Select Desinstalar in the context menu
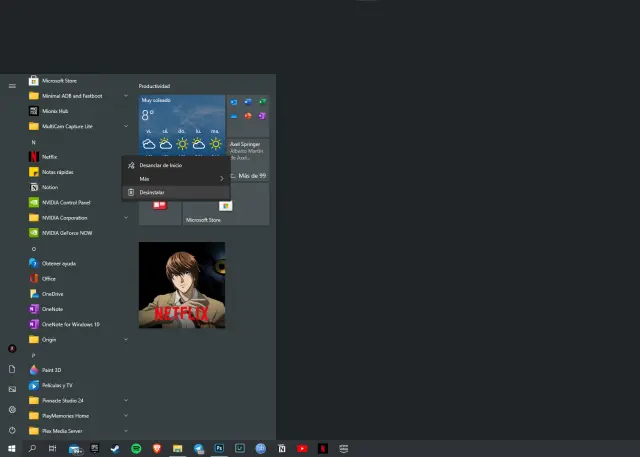This screenshot has height=457, width=640. pyautogui.click(x=153, y=192)
